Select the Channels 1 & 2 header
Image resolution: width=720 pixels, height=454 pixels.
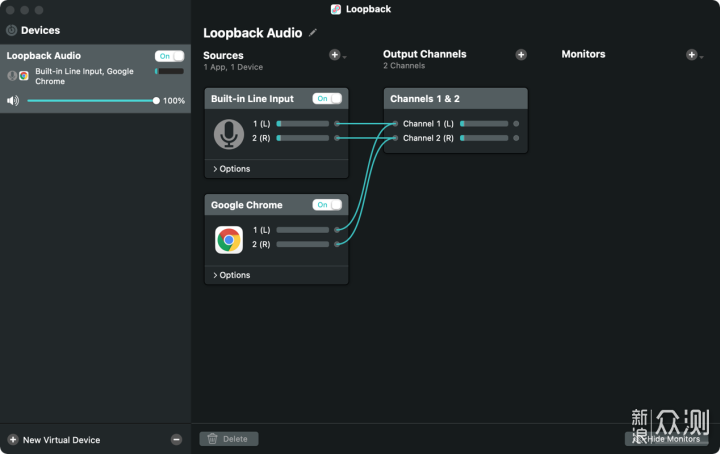[456, 99]
